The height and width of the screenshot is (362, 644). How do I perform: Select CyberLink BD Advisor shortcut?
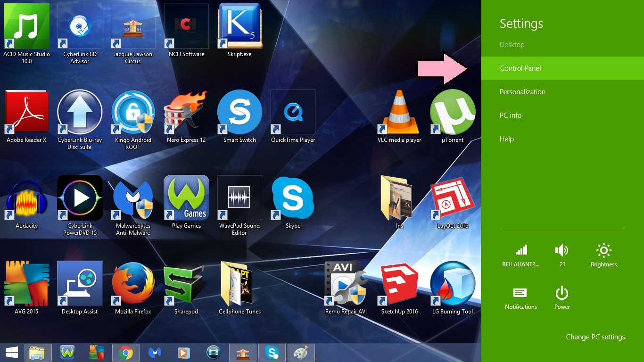[80, 33]
